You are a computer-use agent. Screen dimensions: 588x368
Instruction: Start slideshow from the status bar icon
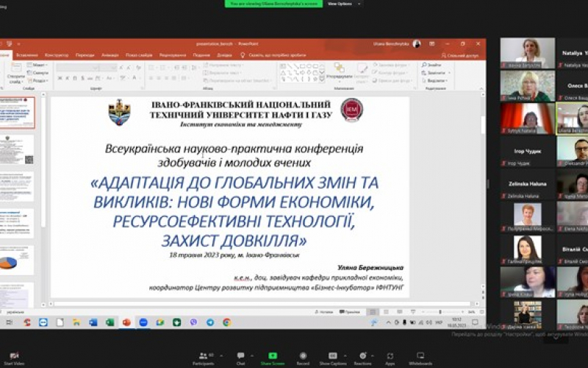coord(413,312)
